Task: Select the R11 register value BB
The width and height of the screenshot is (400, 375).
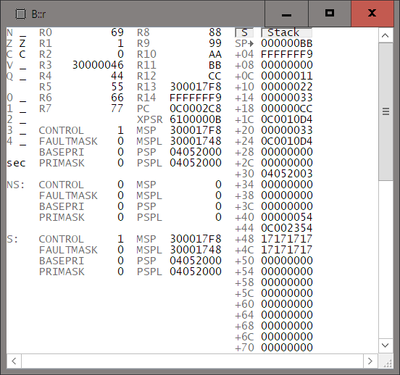Action: point(215,65)
